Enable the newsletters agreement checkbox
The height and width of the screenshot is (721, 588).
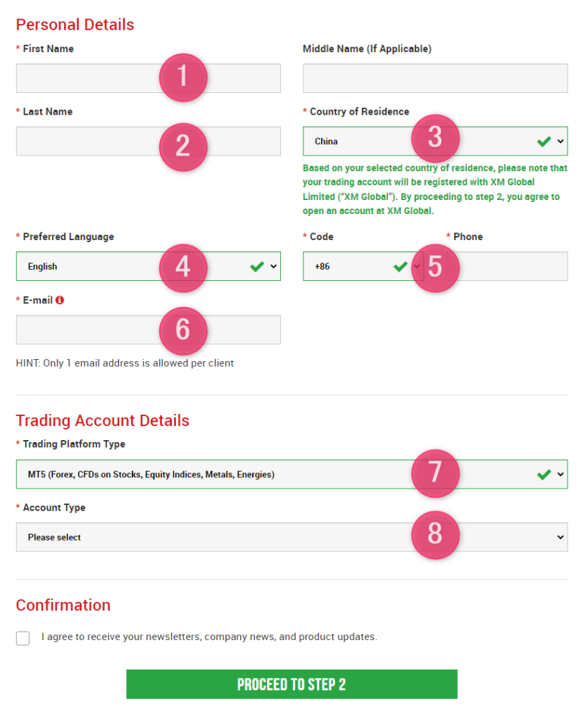(x=23, y=638)
